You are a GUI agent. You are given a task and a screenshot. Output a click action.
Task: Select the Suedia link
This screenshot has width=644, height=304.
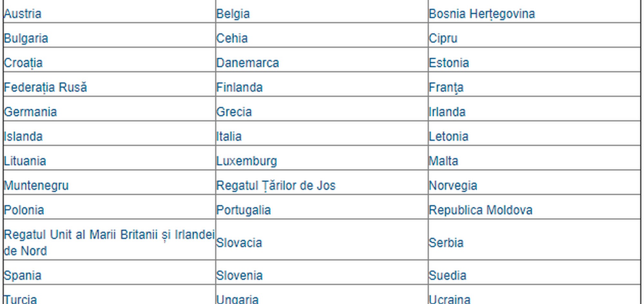point(447,275)
